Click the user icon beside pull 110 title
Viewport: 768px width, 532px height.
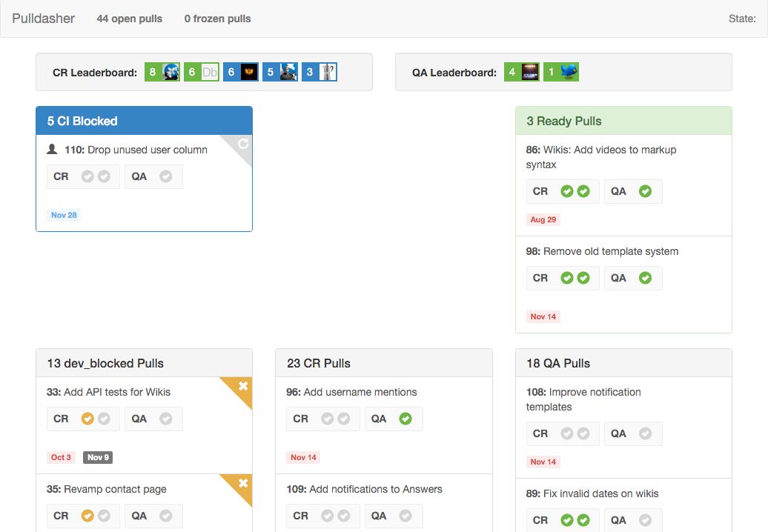coord(52,149)
